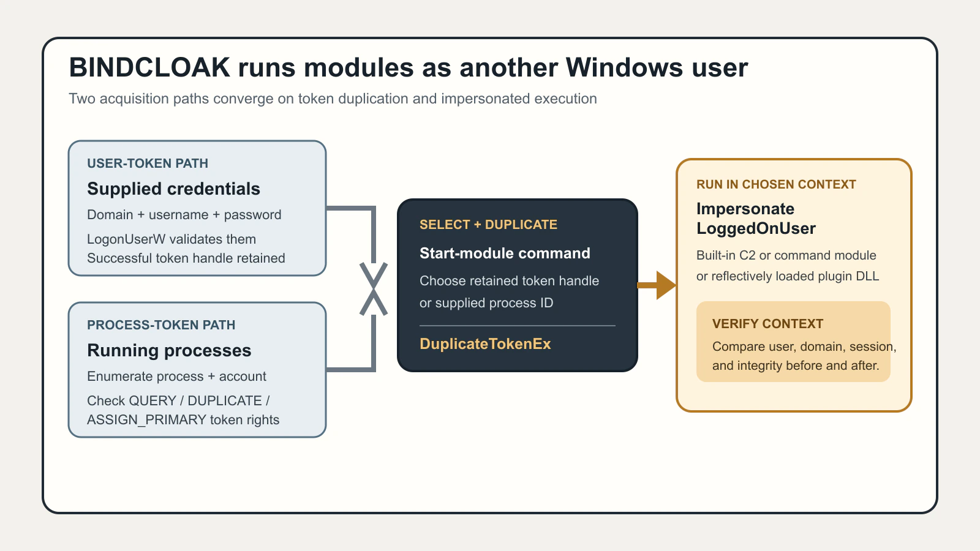This screenshot has height=551, width=980.
Task: Select 'or reflectively loaded plugin DLL'
Action: click(787, 276)
